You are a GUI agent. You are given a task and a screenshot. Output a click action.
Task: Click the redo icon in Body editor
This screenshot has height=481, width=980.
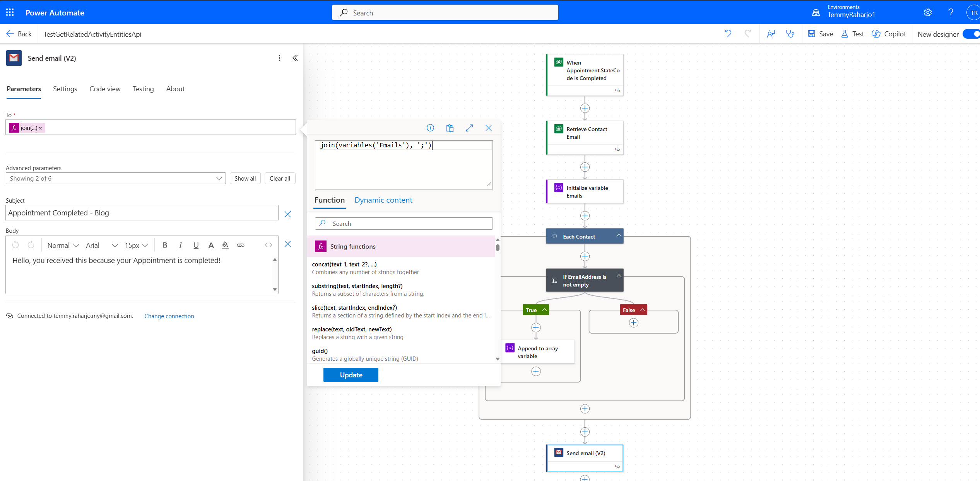click(31, 245)
